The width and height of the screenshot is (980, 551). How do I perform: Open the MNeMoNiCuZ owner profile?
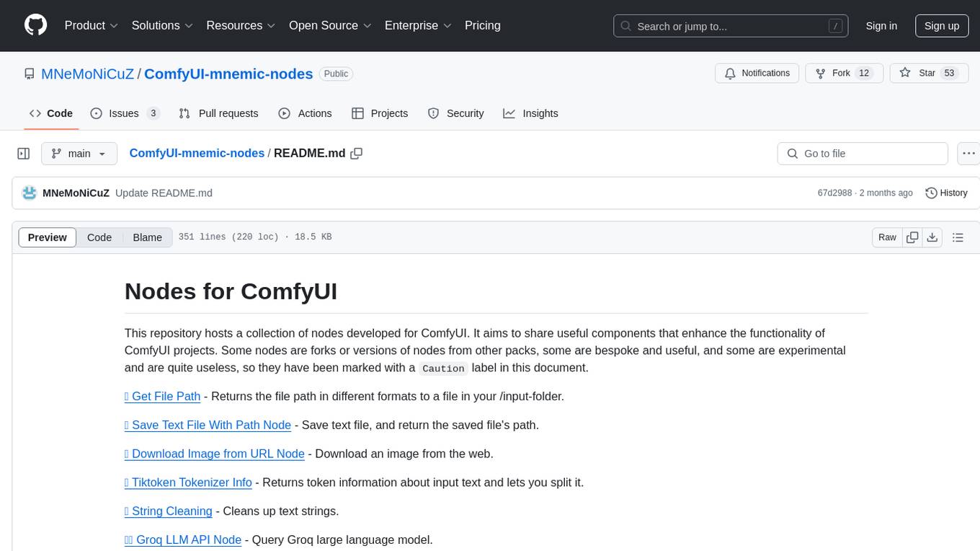[87, 74]
